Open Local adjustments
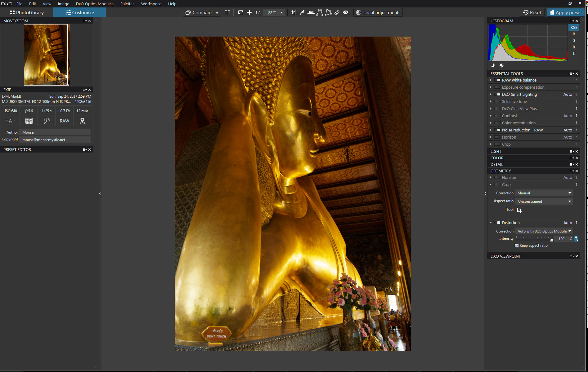Screen dimensions: 588x372 [x=378, y=13]
